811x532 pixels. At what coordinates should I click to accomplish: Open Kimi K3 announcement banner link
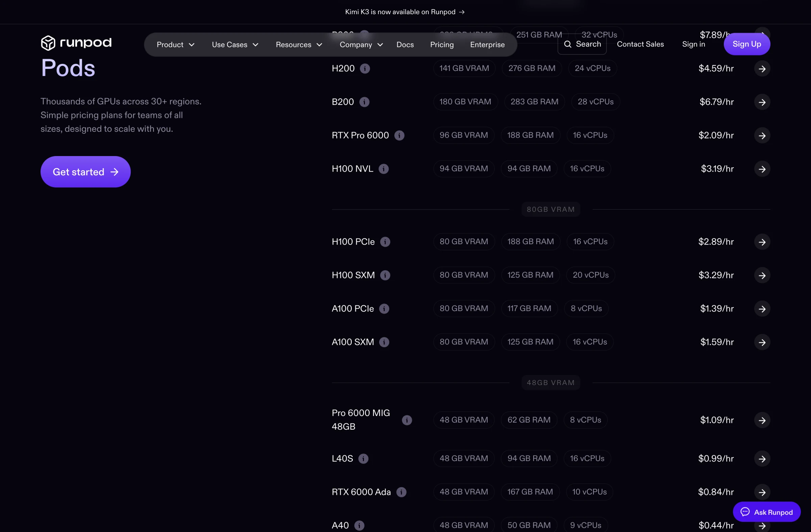(x=404, y=12)
